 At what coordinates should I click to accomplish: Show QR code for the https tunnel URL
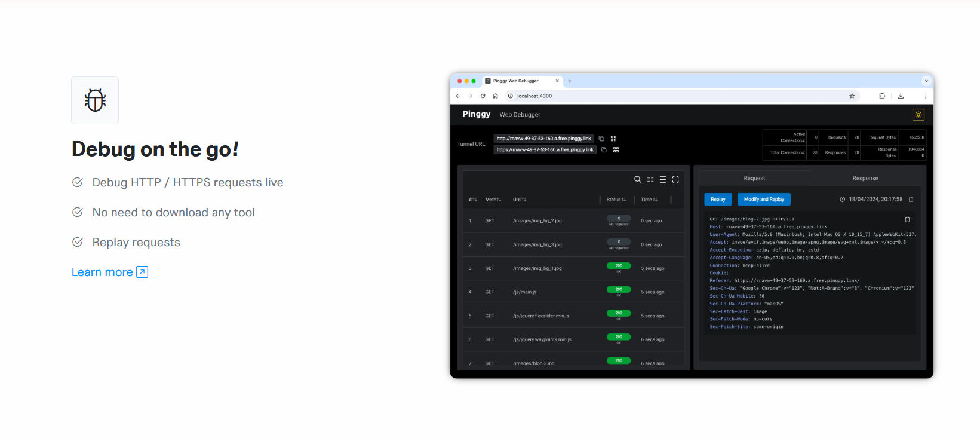click(x=616, y=150)
